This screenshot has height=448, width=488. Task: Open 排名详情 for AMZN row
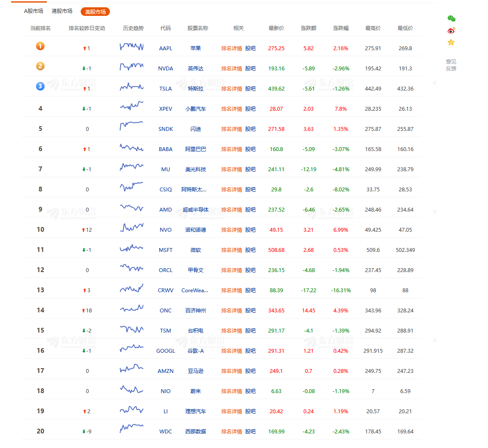tap(231, 371)
